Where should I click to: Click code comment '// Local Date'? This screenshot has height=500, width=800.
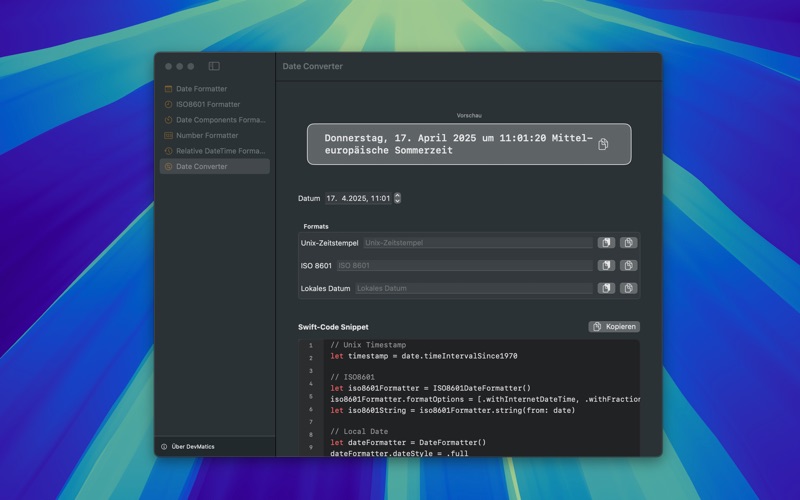pyautogui.click(x=359, y=432)
